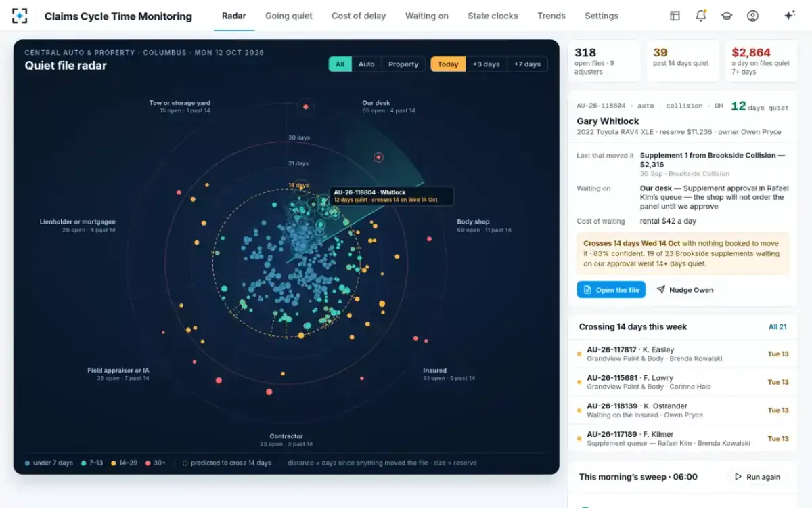Open the sparkle assistant icon

(789, 16)
